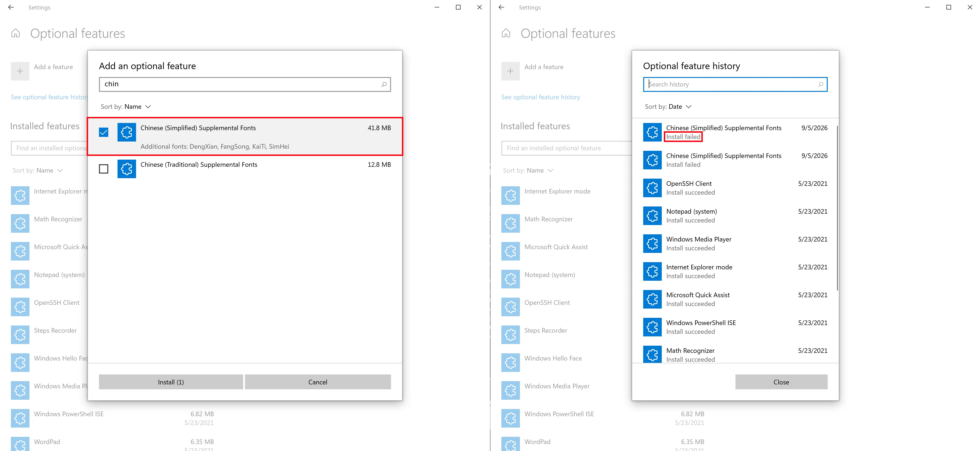This screenshot has width=980, height=451.
Task: Click OpenSSH Client icon in feature history
Action: (x=652, y=188)
